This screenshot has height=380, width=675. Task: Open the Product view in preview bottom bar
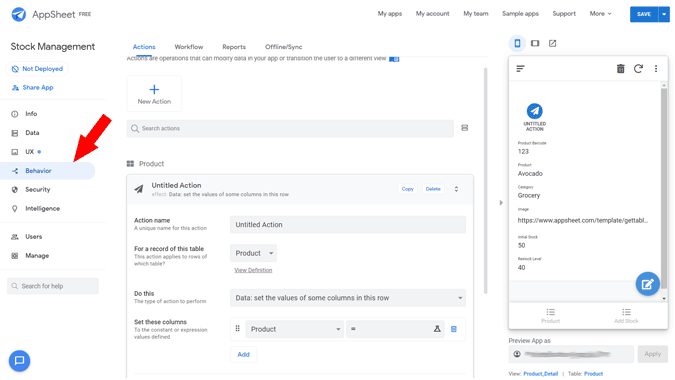coord(551,315)
